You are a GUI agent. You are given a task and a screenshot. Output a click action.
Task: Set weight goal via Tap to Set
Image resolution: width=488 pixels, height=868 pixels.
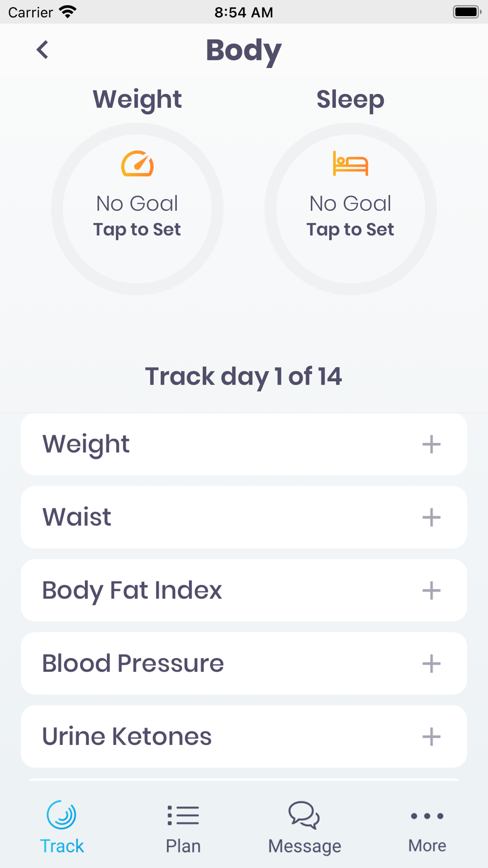tap(137, 229)
